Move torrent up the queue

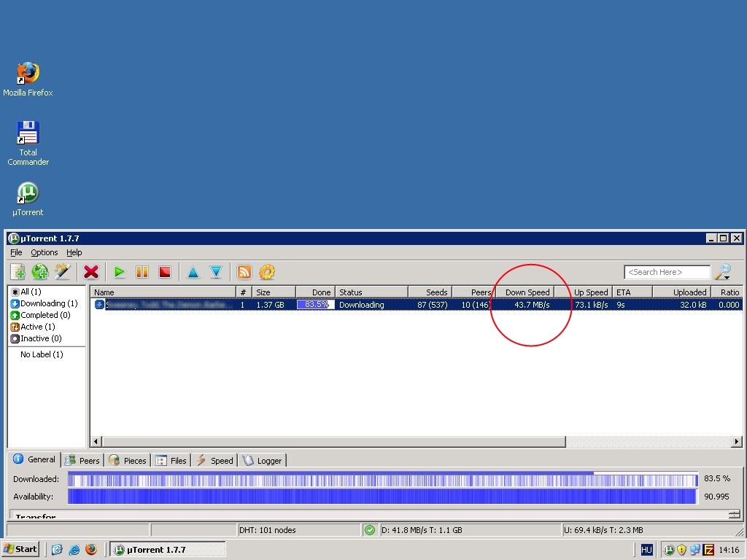click(193, 272)
